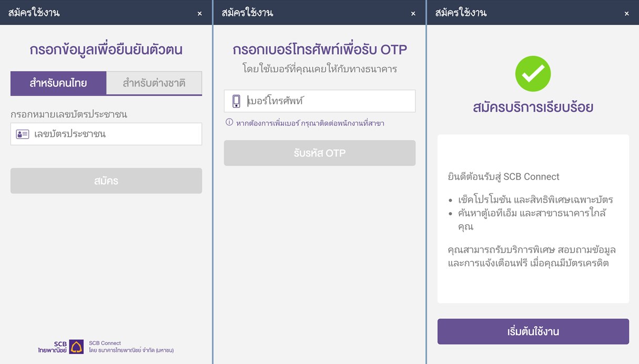Click the X on the identity verification panel
This screenshot has width=639, height=364.
(200, 13)
